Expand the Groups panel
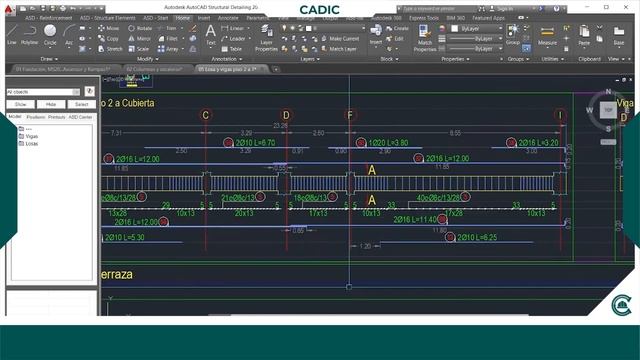 click(518, 59)
